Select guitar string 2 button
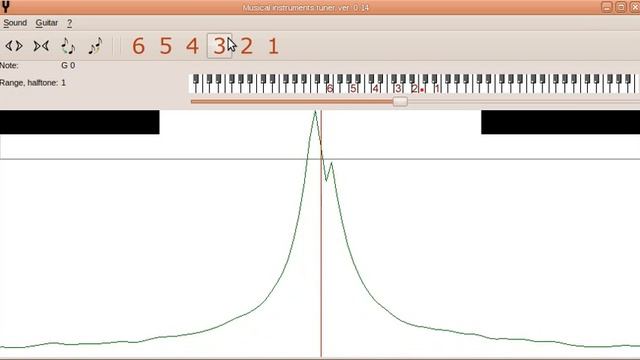The height and width of the screenshot is (360, 640). [246, 46]
